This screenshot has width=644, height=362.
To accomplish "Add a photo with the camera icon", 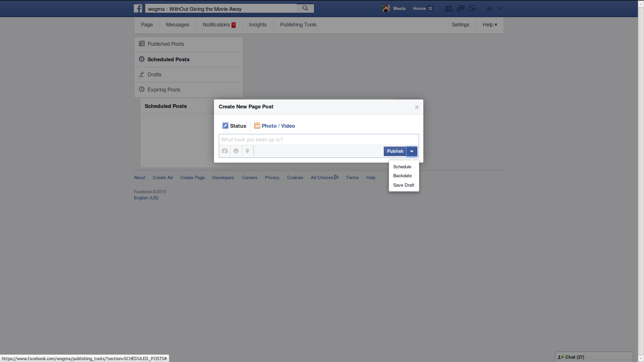I will [225, 151].
